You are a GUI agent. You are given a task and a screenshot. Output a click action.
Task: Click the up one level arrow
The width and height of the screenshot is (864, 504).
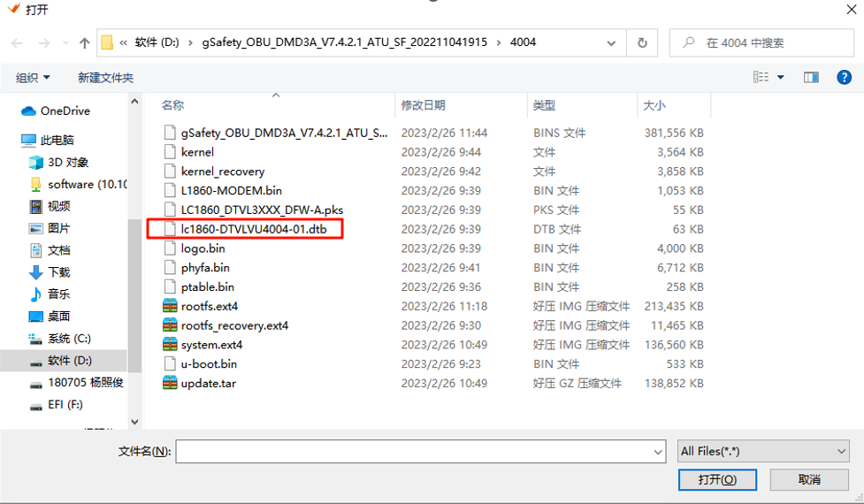point(85,42)
